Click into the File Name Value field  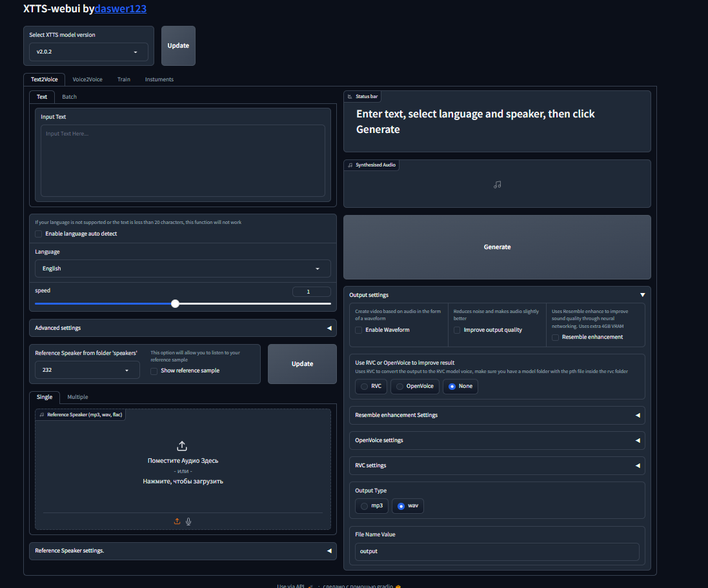point(496,552)
